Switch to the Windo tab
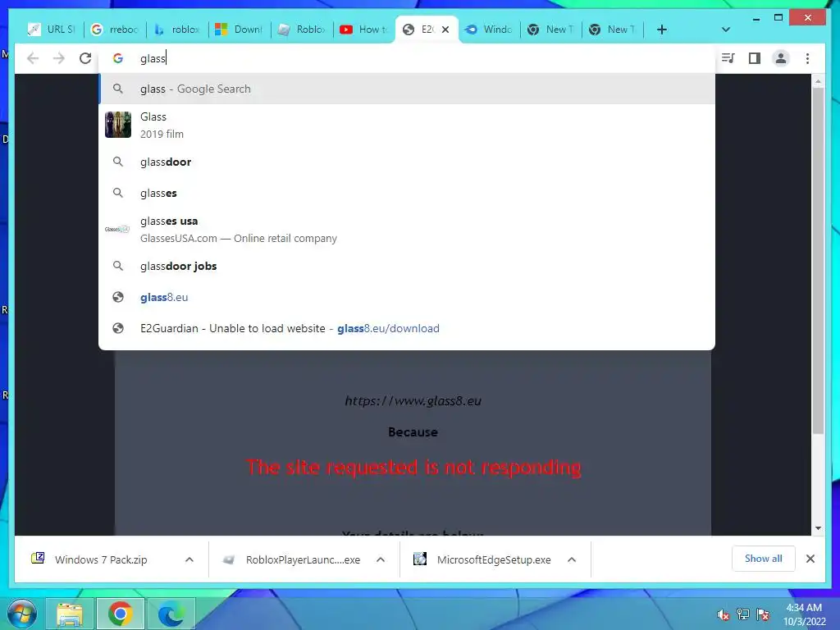 coord(489,30)
